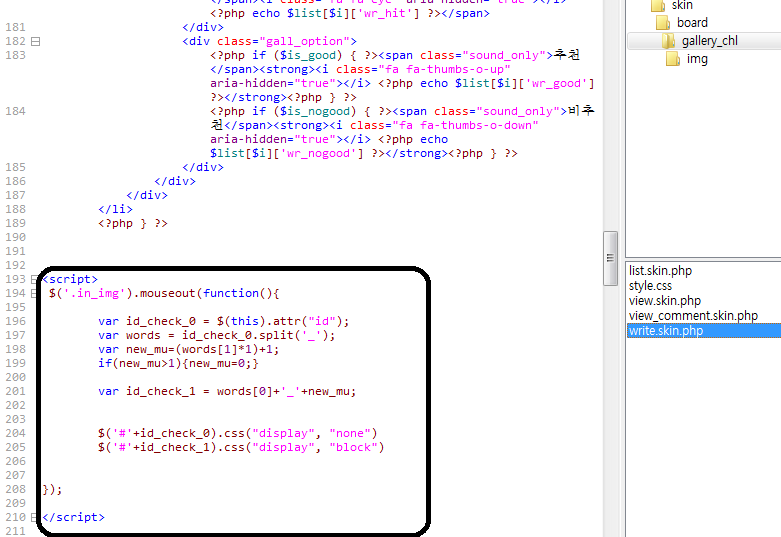Click the gallery_chl folder icon
Image resolution: width=781 pixels, height=537 pixels.
668,41
